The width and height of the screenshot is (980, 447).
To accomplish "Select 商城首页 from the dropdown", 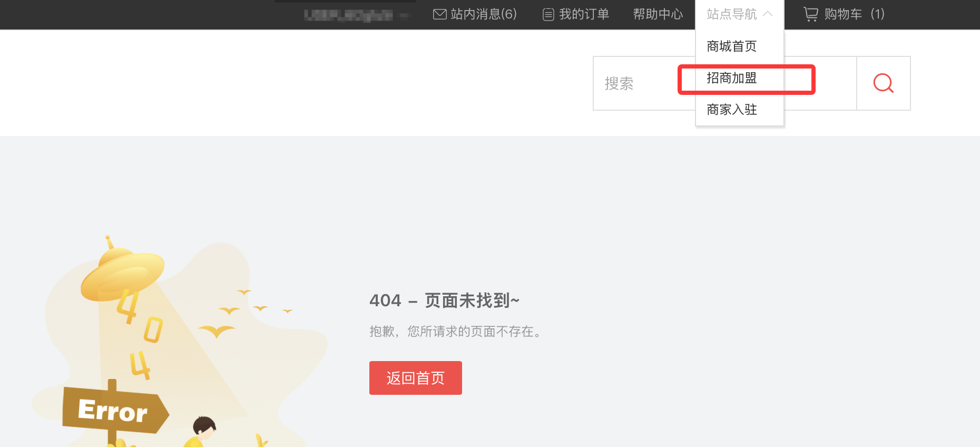I will coord(732,46).
